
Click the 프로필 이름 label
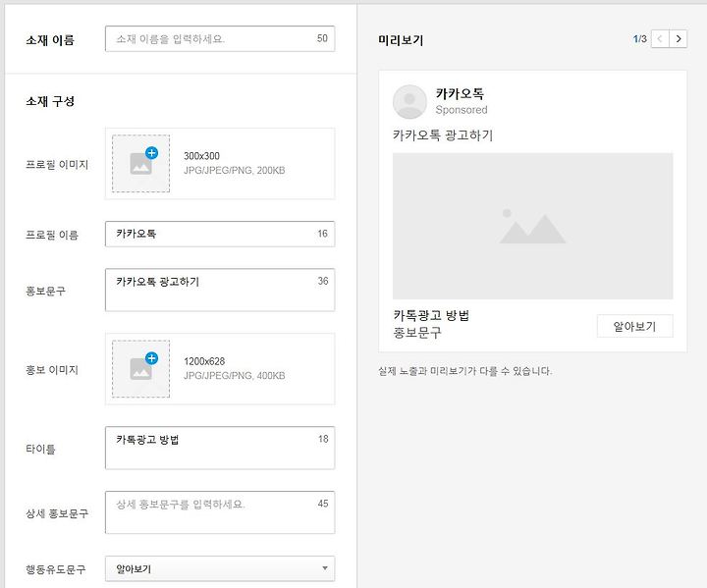pos(52,235)
